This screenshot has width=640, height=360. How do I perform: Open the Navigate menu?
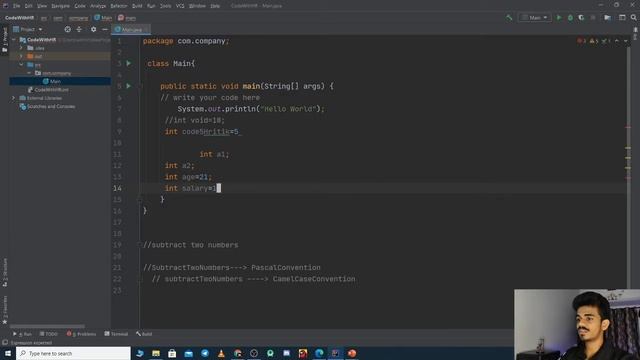pyautogui.click(x=60, y=6)
